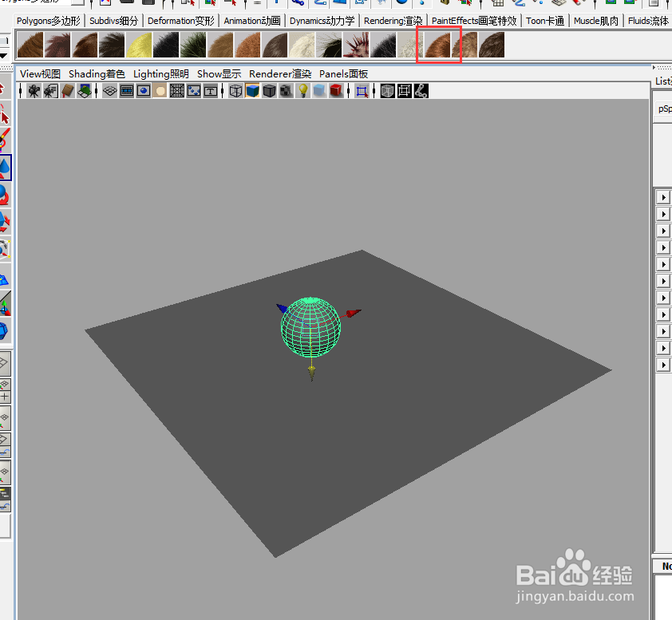Choose the Paint Selection brush tool
Viewport: 672px width, 620px height.
coord(5,140)
